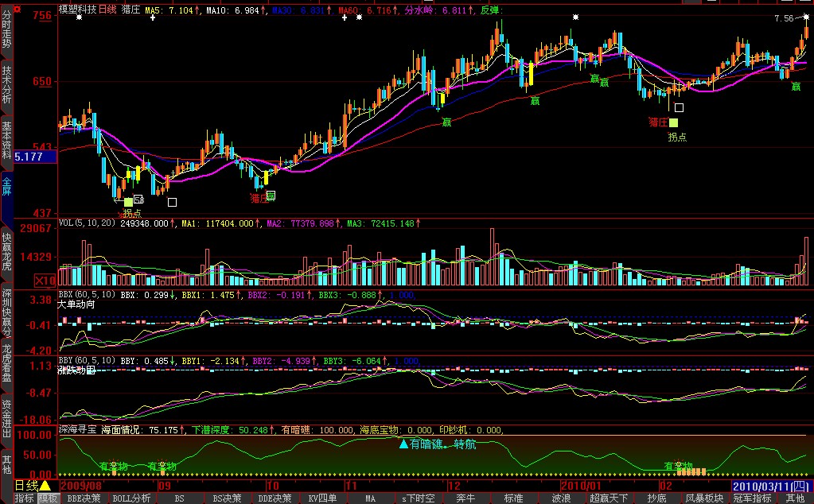
Task: Click the white square marker near February low
Action: point(679,107)
